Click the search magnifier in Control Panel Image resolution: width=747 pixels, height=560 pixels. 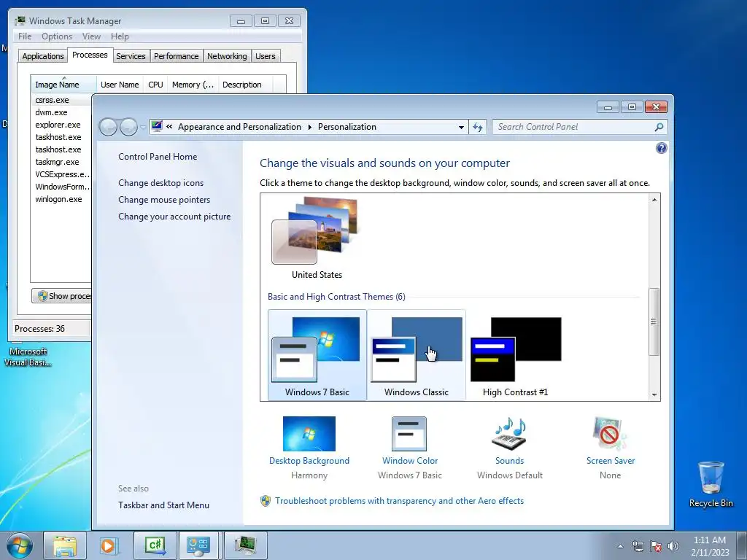click(659, 127)
